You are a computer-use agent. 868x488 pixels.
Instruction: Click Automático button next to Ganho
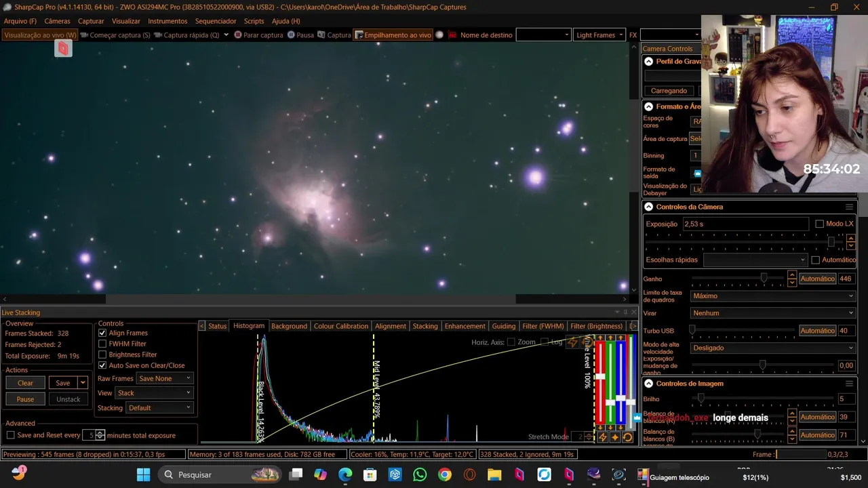(x=817, y=279)
